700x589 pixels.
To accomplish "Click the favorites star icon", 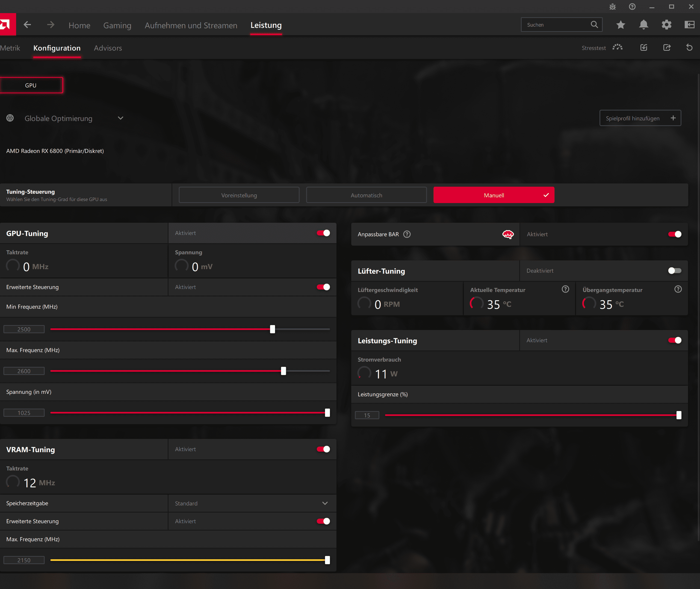I will tap(621, 25).
